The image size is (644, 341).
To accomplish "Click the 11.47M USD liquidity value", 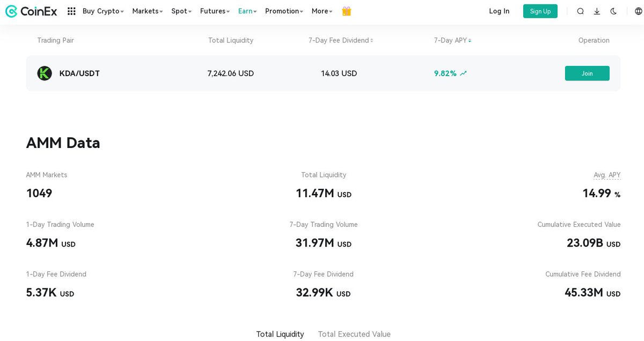I will tap(324, 194).
